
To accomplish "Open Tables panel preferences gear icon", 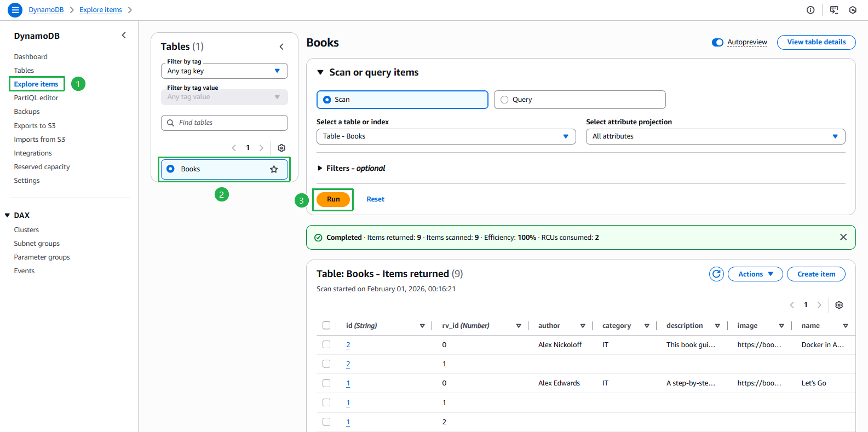I will [x=281, y=148].
